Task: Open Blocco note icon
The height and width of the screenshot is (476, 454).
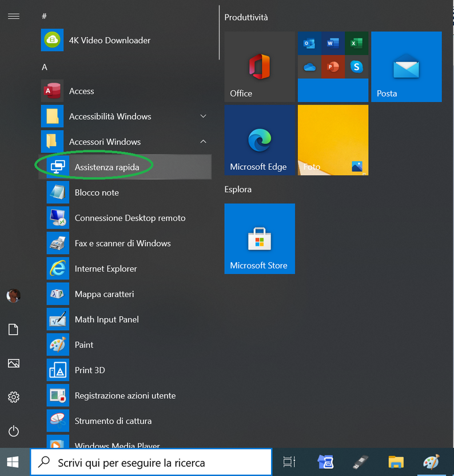Action: (58, 192)
